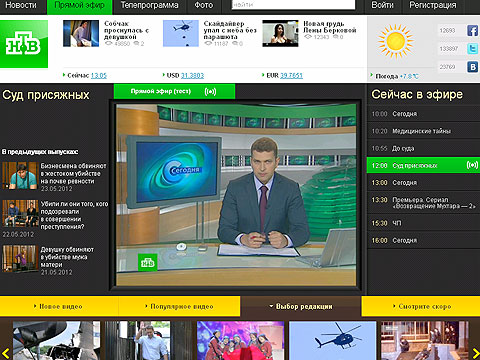The image size is (480, 360).
Task: Open video thumbnail of man in white shirt
Action: coord(149,340)
